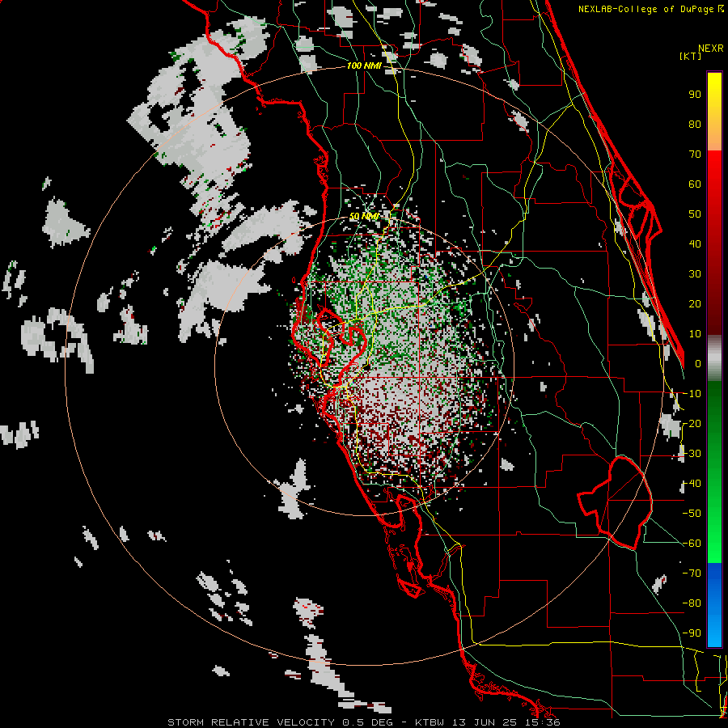This screenshot has width=728, height=728.
Task: Click the 100 NMI range ring label
Action: click(364, 66)
